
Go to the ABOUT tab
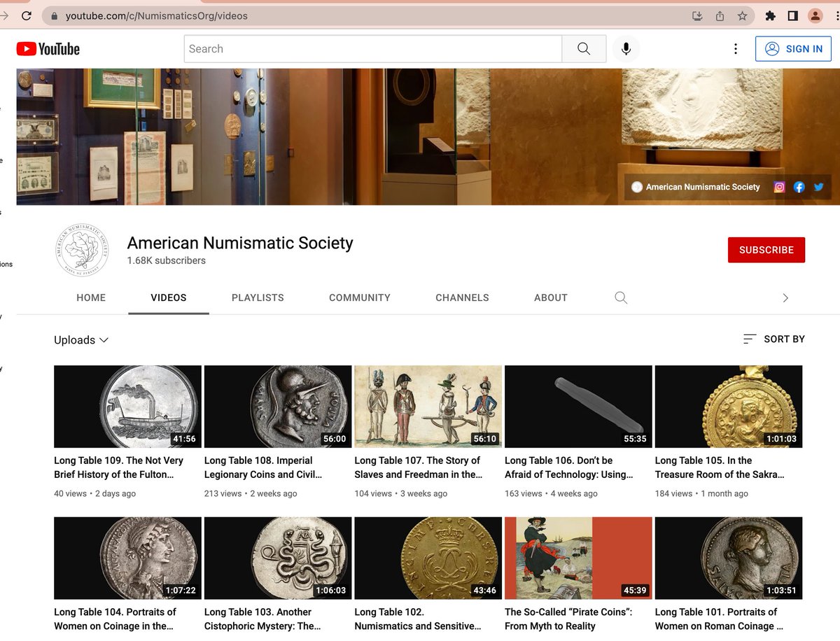click(551, 297)
